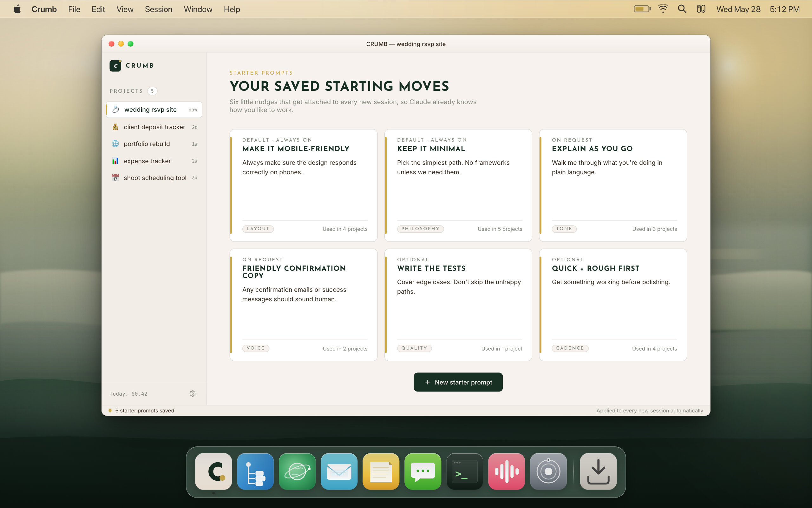Open the Keep It Minimal card
Image resolution: width=812 pixels, height=508 pixels.
(x=458, y=185)
